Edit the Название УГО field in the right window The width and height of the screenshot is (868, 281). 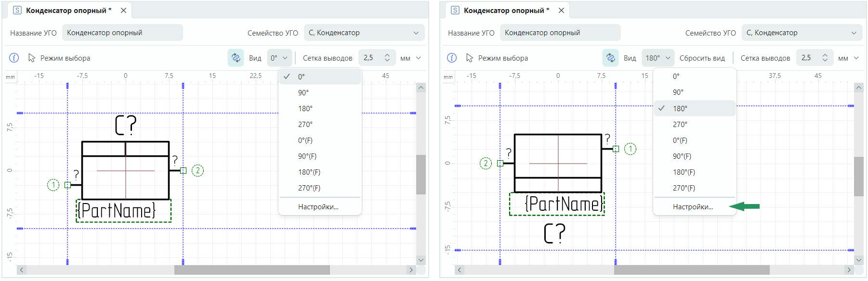click(x=560, y=33)
